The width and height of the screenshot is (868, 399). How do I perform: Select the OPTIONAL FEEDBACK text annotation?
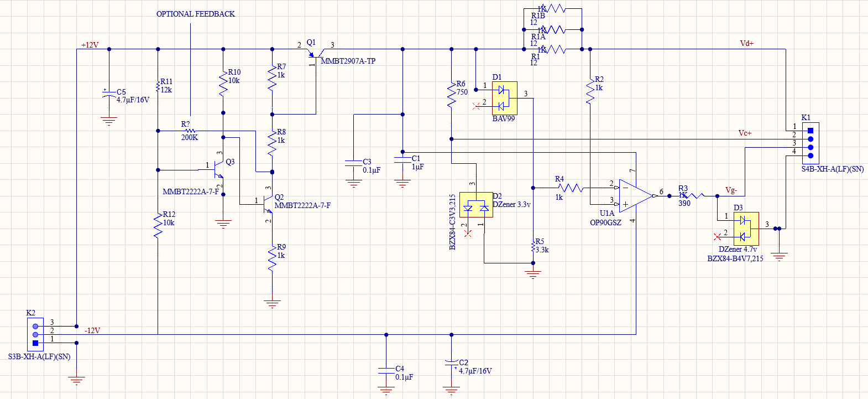(196, 14)
